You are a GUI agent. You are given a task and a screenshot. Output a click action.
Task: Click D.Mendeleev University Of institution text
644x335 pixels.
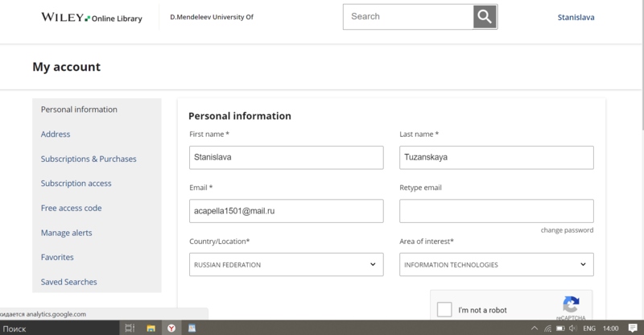pyautogui.click(x=212, y=17)
